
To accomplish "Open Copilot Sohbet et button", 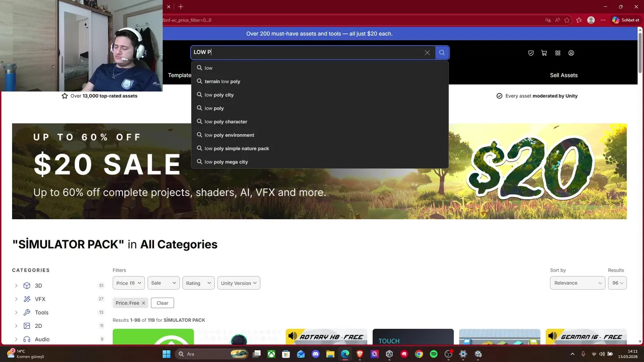I will point(625,20).
